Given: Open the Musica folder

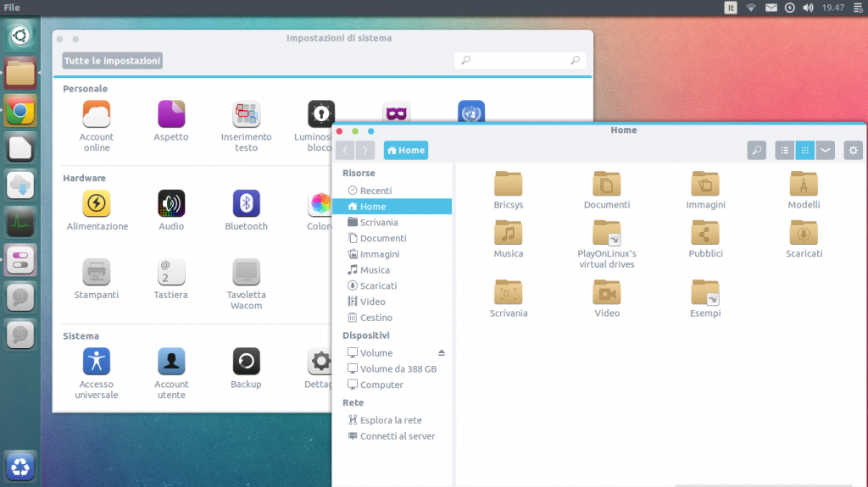Looking at the screenshot, I should [x=509, y=233].
